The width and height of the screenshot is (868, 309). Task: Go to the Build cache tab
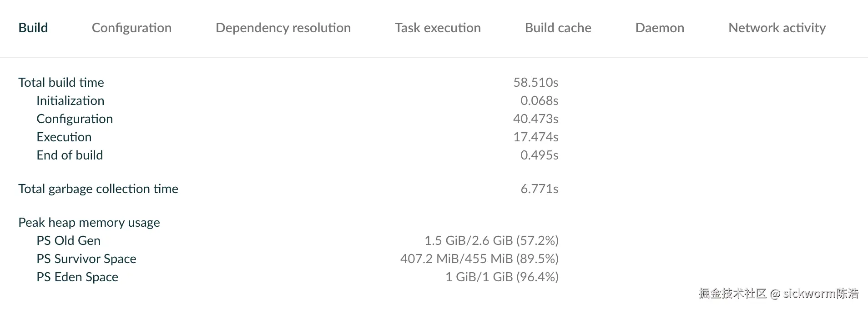tap(558, 28)
